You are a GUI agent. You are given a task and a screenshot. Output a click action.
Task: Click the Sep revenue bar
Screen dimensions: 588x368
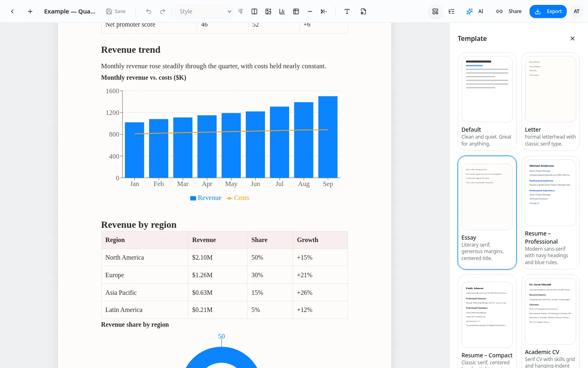tap(328, 137)
